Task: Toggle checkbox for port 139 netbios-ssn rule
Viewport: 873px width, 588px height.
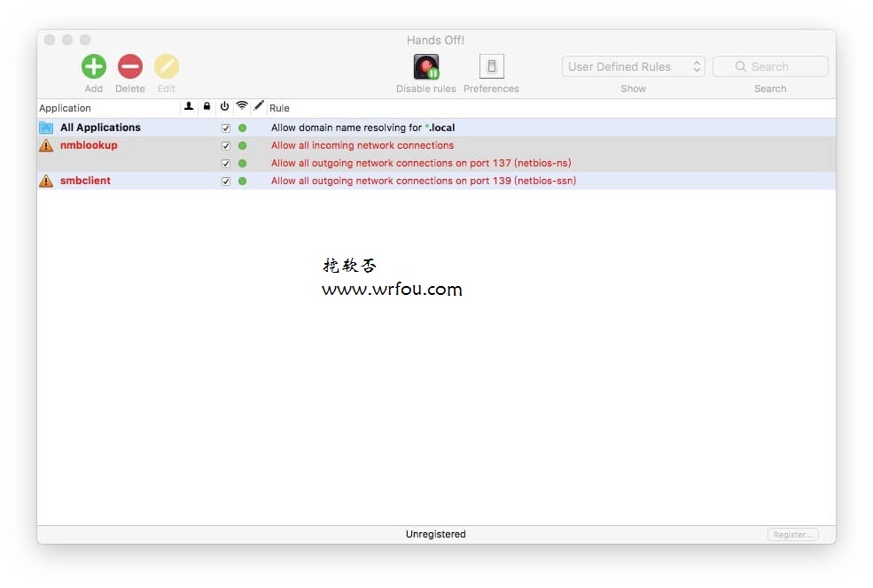Action: [225, 182]
